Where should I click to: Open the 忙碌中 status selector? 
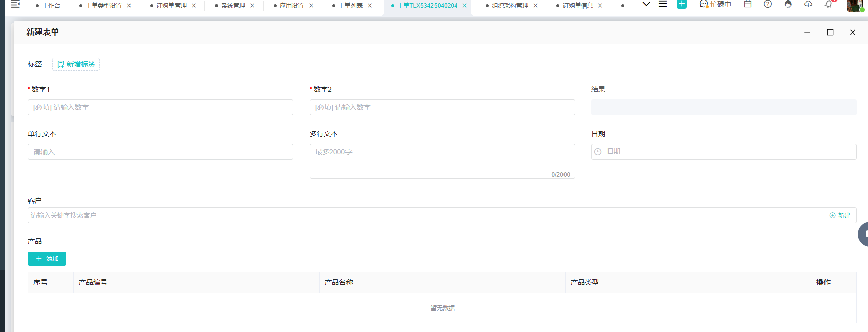click(715, 4)
